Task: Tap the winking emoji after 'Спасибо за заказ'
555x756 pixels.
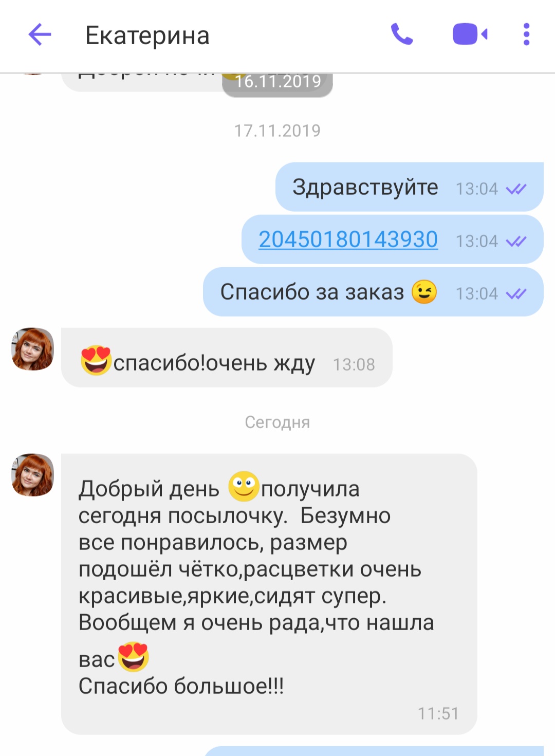Action: tap(424, 292)
